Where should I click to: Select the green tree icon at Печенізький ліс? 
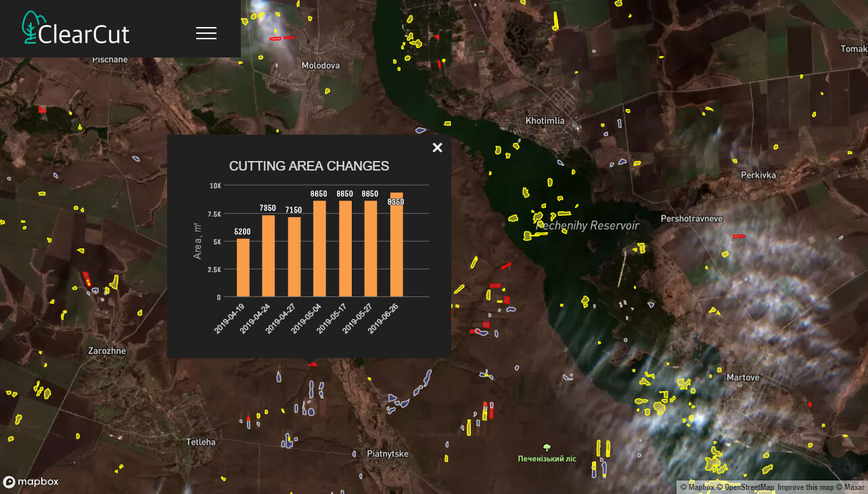point(546,448)
